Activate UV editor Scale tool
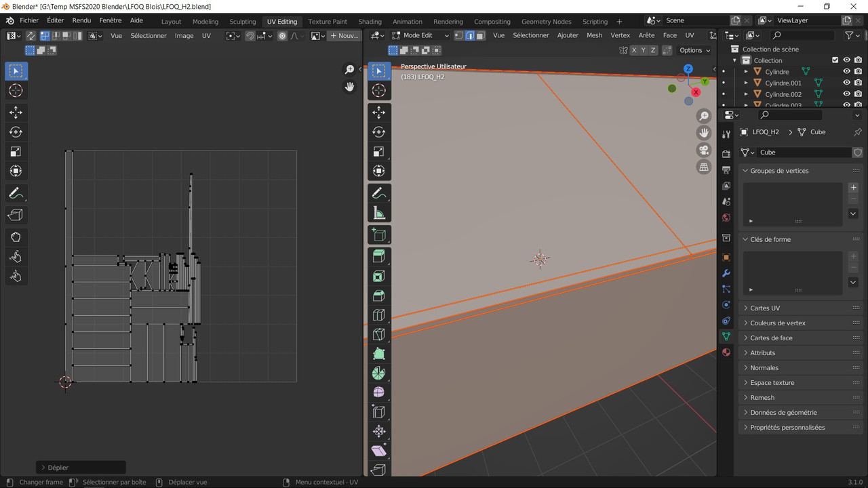Viewport: 868px width, 488px height. coord(16,152)
